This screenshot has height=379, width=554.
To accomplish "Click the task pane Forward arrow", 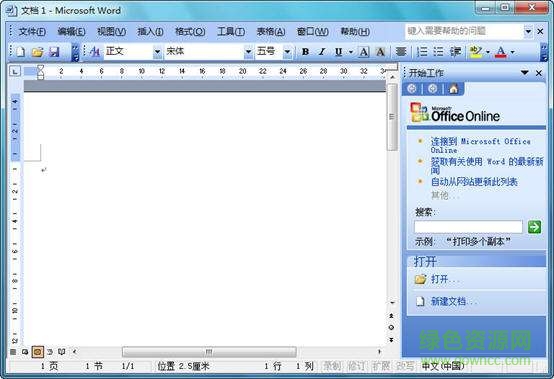I will (x=432, y=89).
